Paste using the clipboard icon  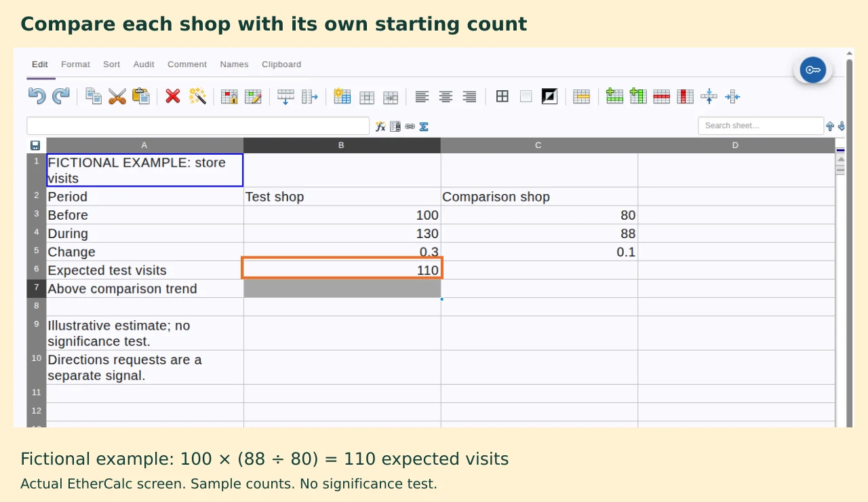141,96
